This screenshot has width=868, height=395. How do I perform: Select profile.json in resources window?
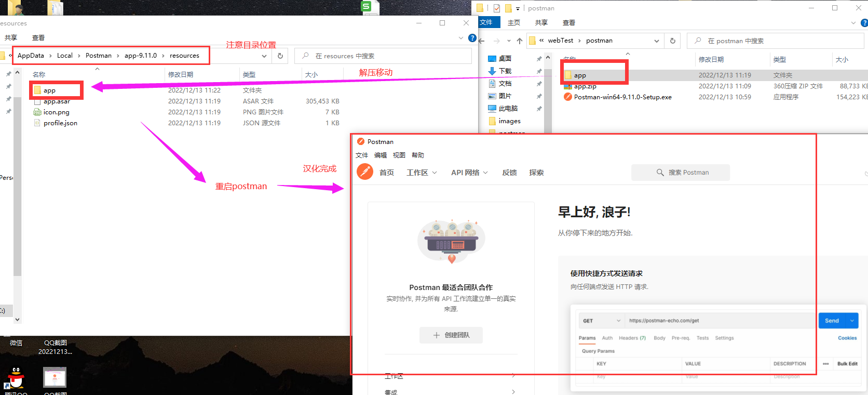[x=56, y=123]
